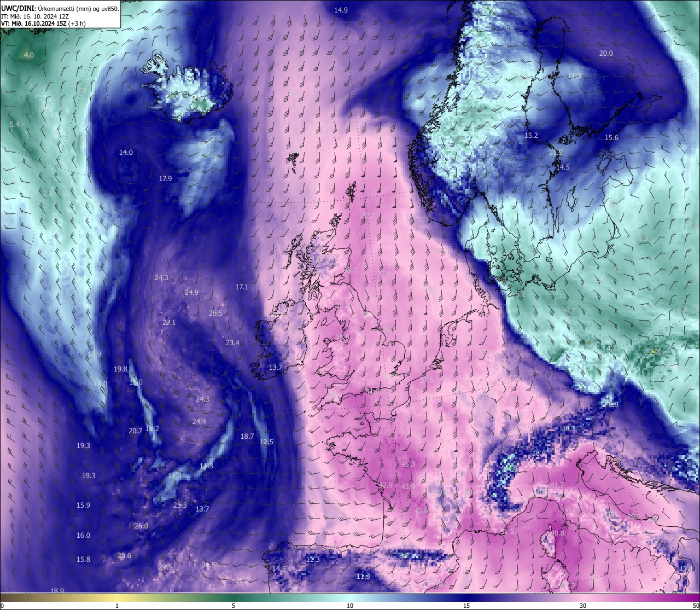The height and width of the screenshot is (610, 700).
Task: Click the map value '6.9'
Action: (643, 239)
